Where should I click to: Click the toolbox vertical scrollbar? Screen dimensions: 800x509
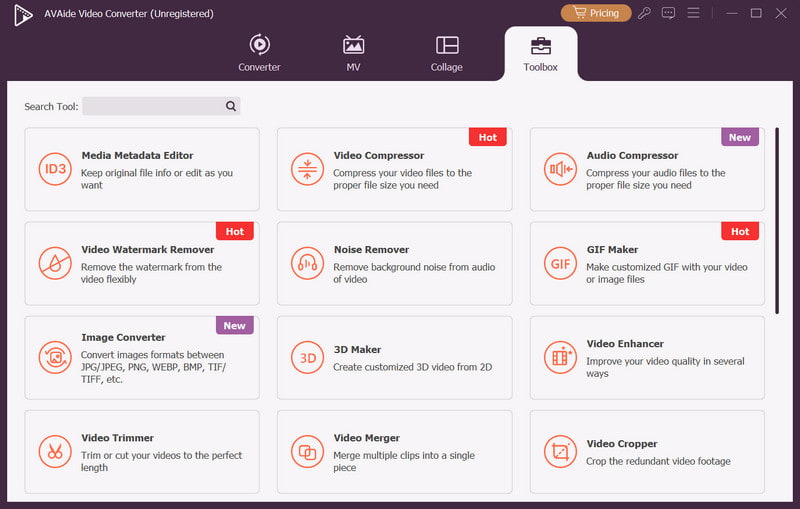point(777,221)
